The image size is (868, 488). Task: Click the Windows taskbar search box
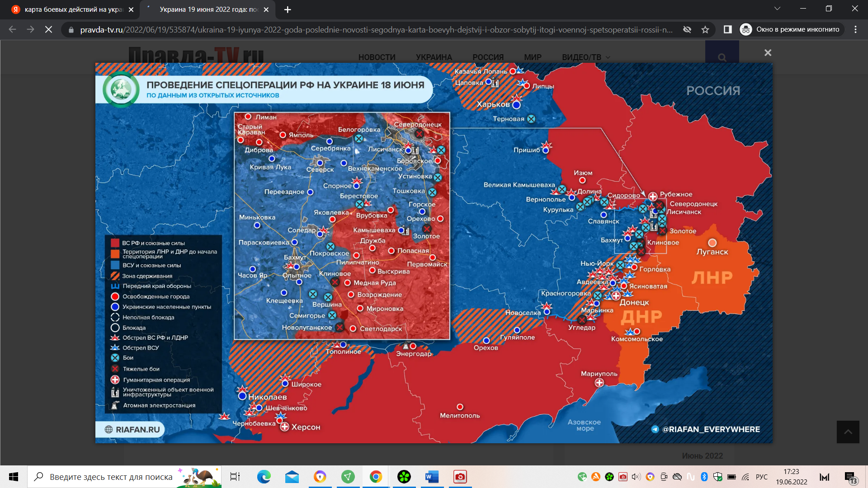pyautogui.click(x=124, y=477)
